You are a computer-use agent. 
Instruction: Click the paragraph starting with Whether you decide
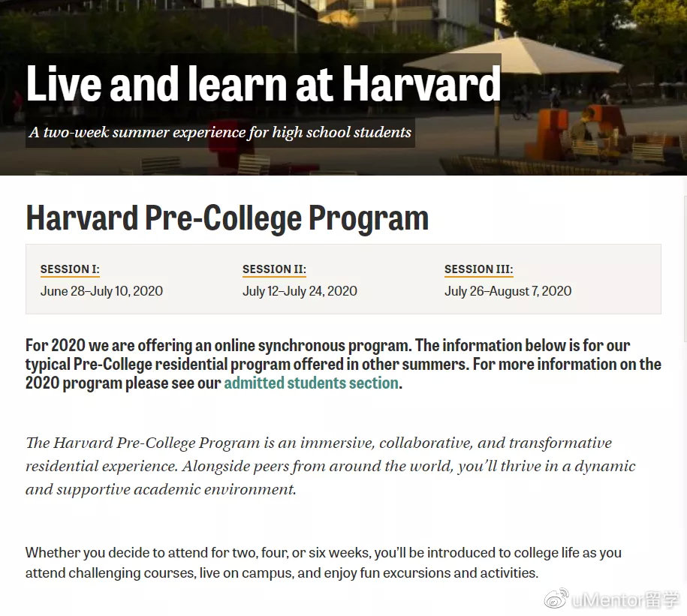324,563
